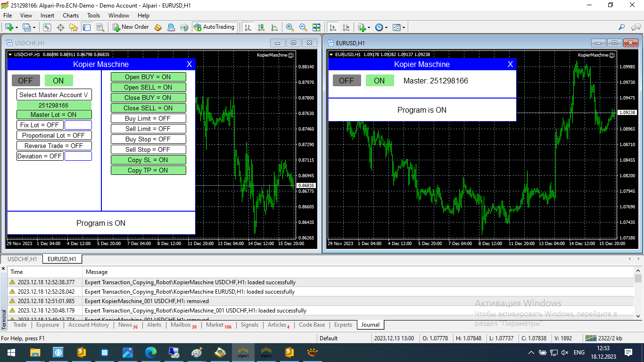Switch to the Experts terminal tab
Image resolution: width=644 pixels, height=362 pixels.
tap(343, 325)
